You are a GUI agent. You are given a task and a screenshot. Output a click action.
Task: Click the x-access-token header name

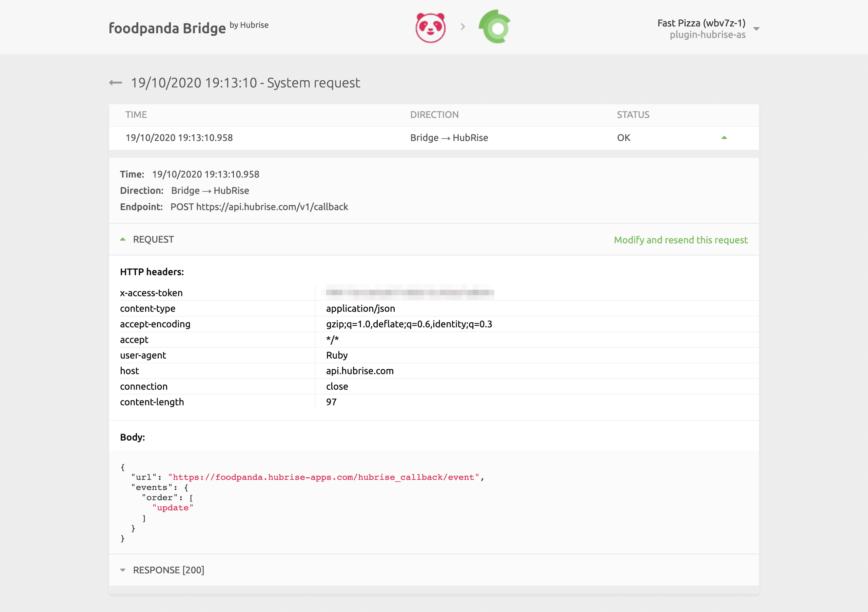click(151, 293)
